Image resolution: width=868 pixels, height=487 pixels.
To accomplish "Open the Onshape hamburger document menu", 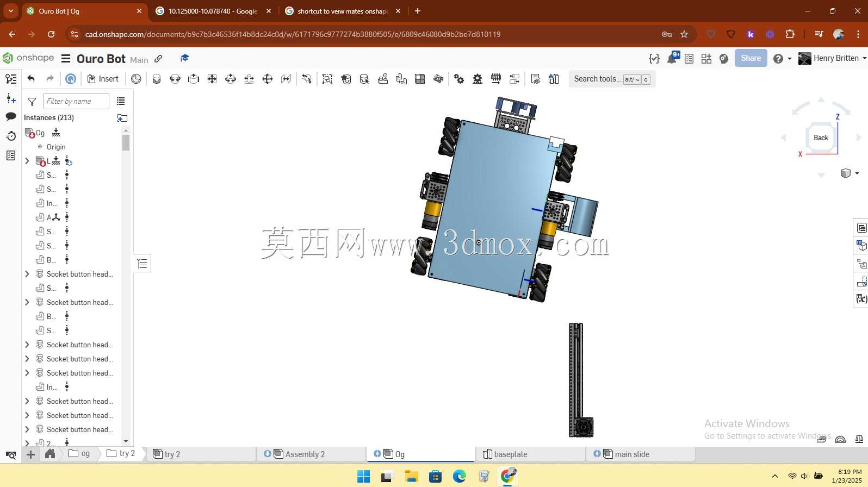I will (x=66, y=59).
